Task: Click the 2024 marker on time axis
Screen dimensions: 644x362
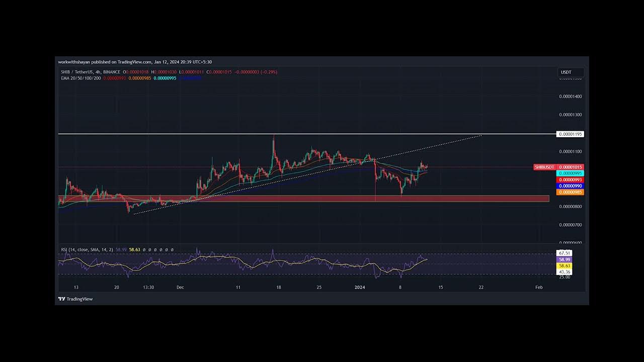Action: [359, 288]
